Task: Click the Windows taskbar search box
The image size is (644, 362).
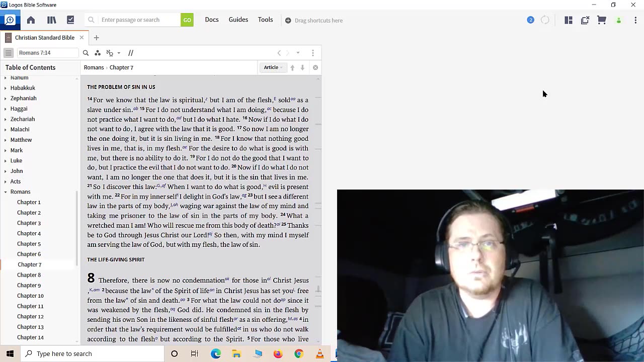Action: (x=93, y=353)
